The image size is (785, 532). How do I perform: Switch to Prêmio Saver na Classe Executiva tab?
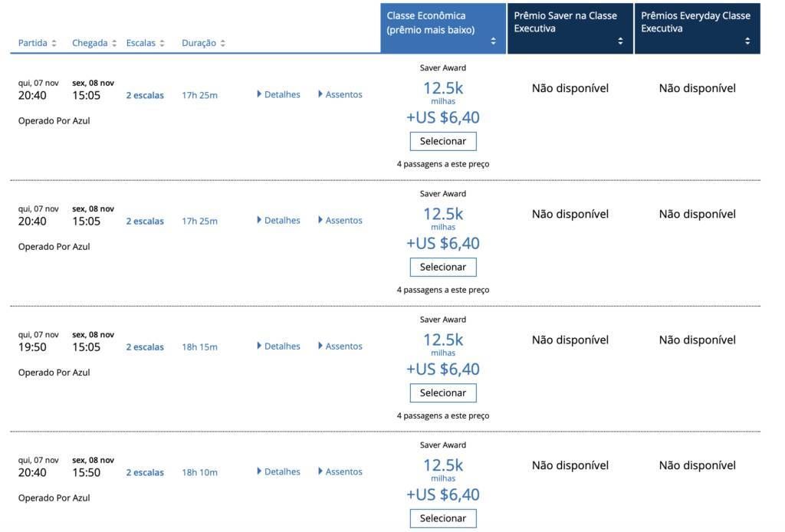(570, 28)
